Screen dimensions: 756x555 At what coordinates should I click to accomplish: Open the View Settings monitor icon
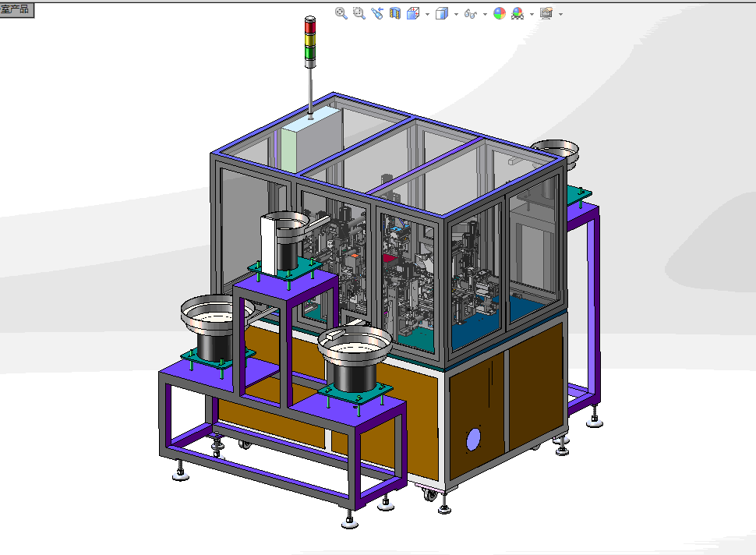546,13
